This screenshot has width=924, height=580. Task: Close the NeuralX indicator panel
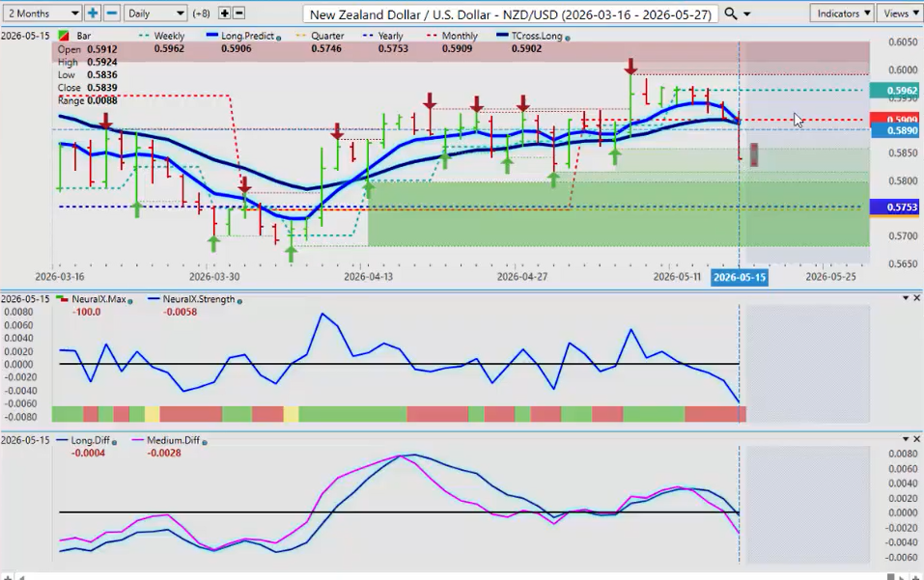917,298
